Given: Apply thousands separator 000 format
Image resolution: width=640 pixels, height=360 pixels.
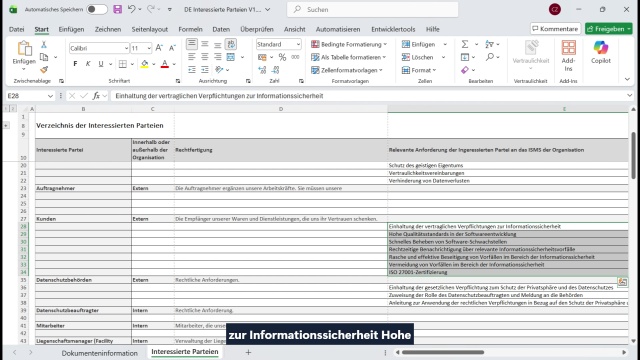Looking at the screenshot, I should point(295,57).
